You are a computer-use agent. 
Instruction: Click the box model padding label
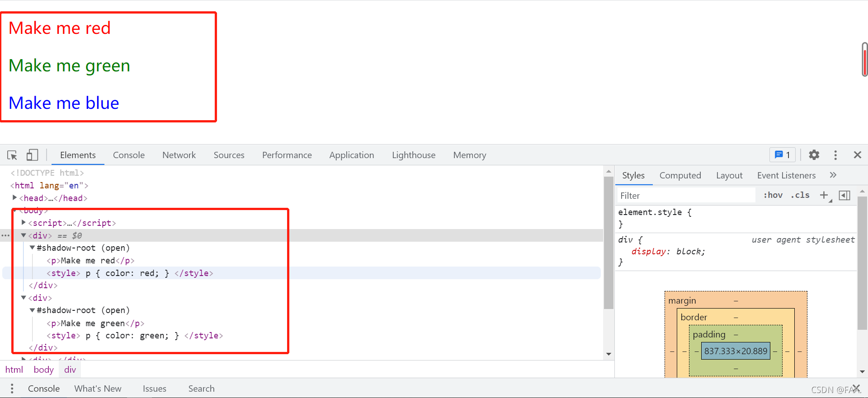point(709,334)
